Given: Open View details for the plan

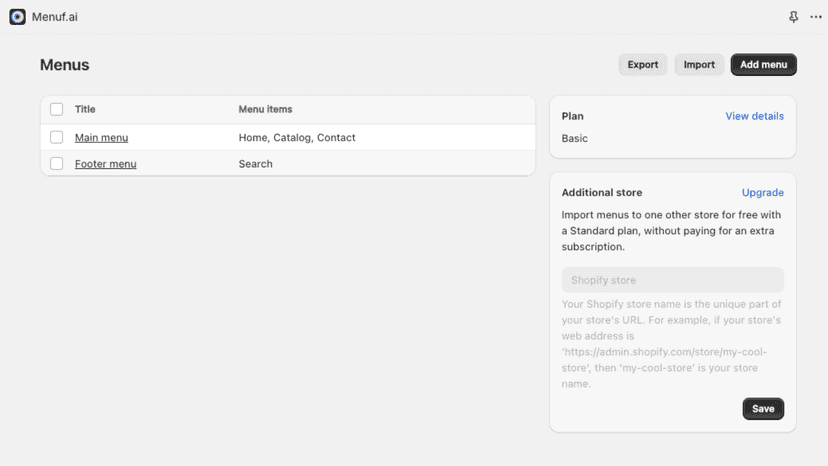Looking at the screenshot, I should pyautogui.click(x=754, y=116).
